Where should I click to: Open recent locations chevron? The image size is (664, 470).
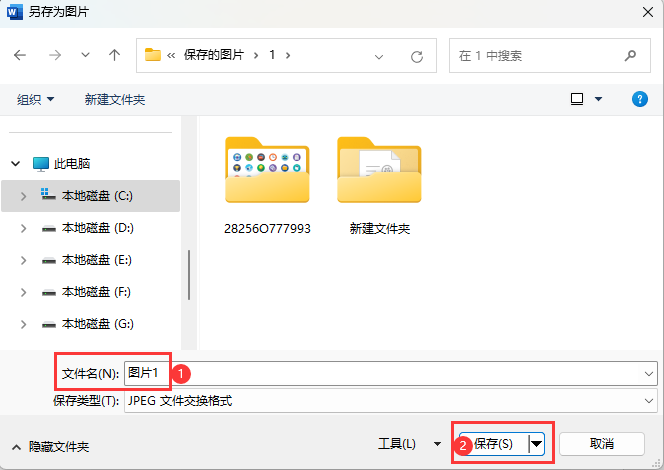pyautogui.click(x=86, y=55)
